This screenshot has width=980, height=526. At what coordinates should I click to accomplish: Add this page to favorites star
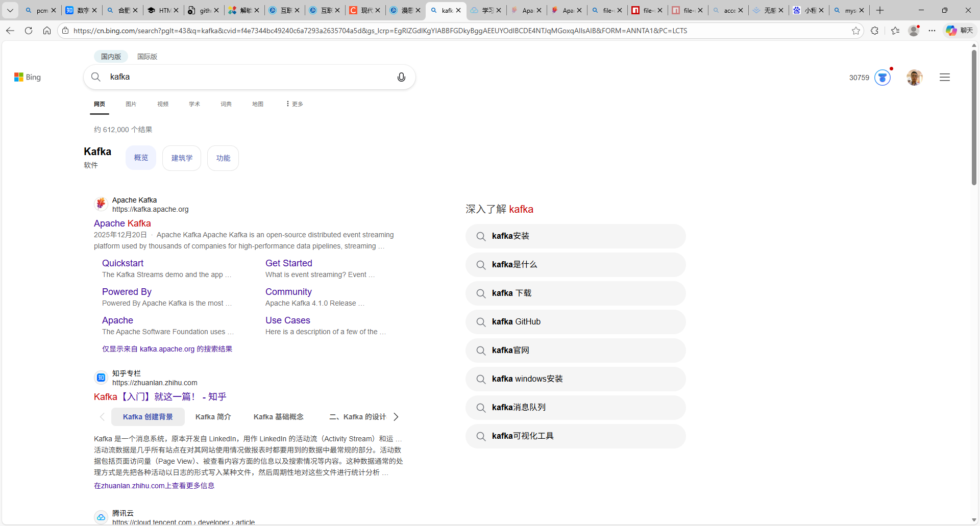(x=856, y=31)
